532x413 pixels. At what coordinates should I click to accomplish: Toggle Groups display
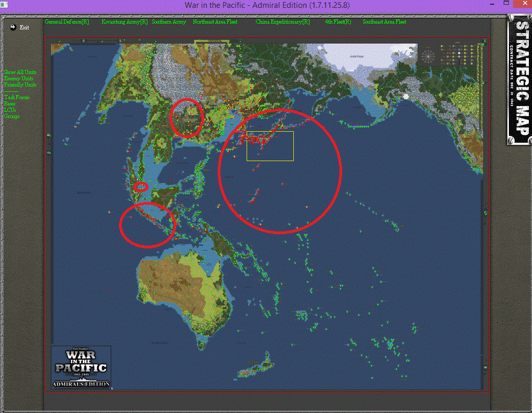12,116
